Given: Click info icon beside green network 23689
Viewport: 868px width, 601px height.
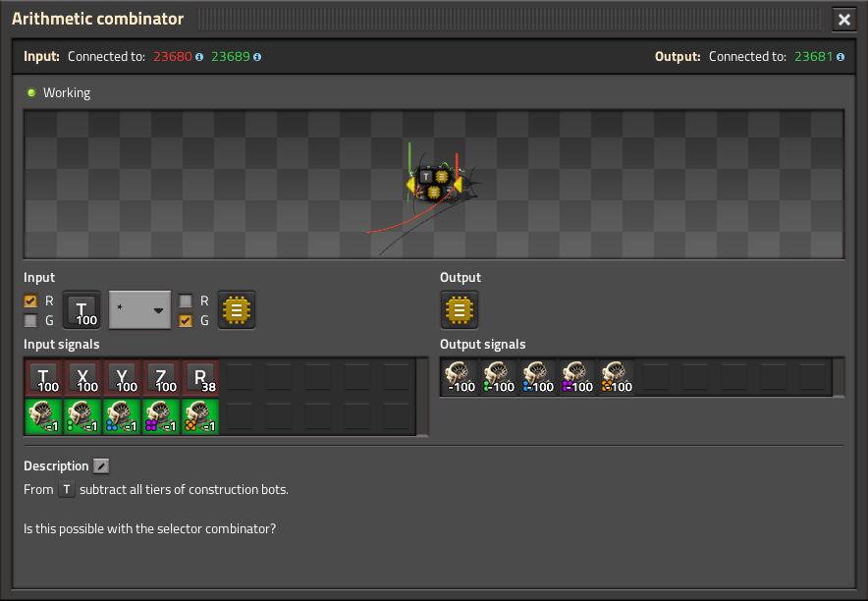Looking at the screenshot, I should pos(257,57).
